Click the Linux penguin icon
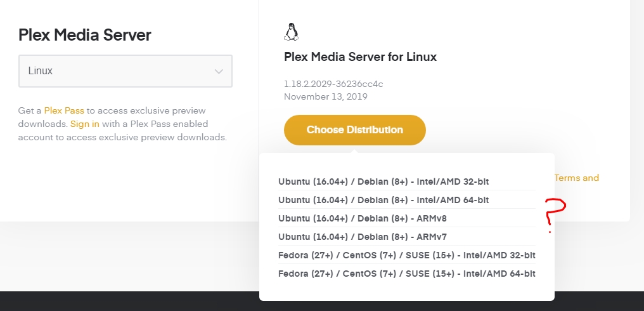The width and height of the screenshot is (644, 311). [291, 32]
